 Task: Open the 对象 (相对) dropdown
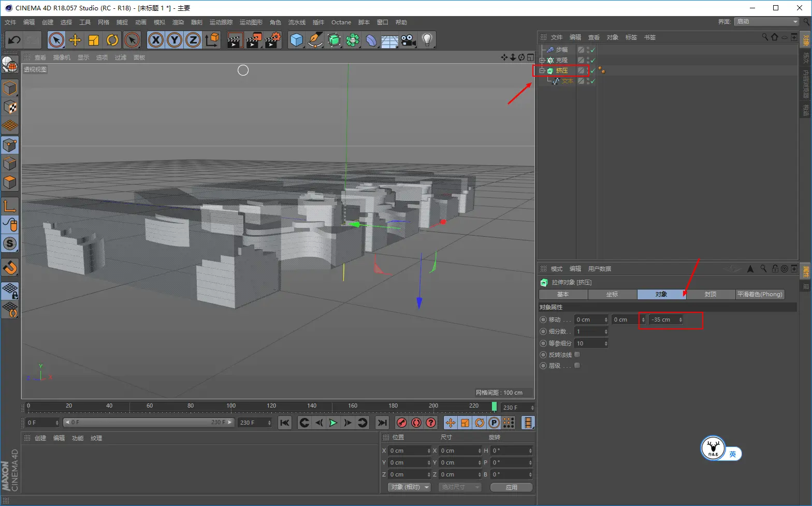(x=409, y=487)
